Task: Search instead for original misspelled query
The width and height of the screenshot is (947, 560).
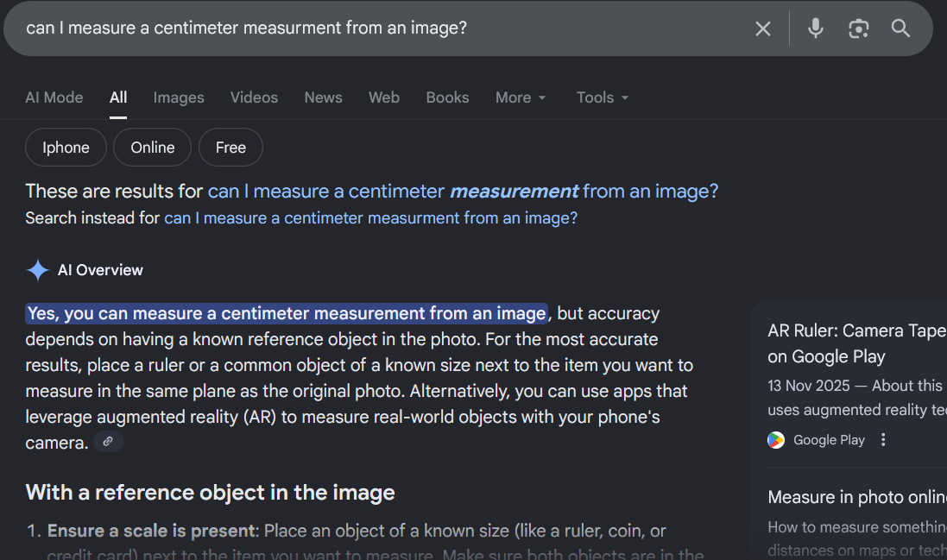Action: pos(370,218)
